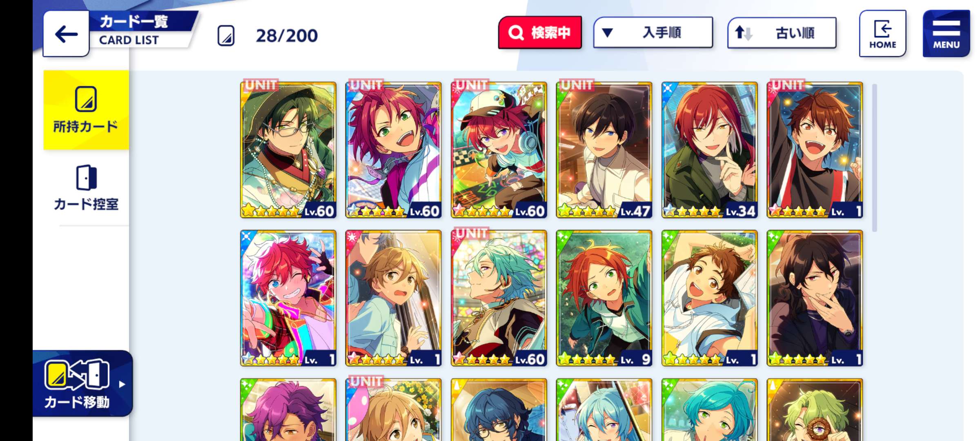Switch to the カード控室 card storage tab
This screenshot has height=441, width=980.
(x=86, y=188)
